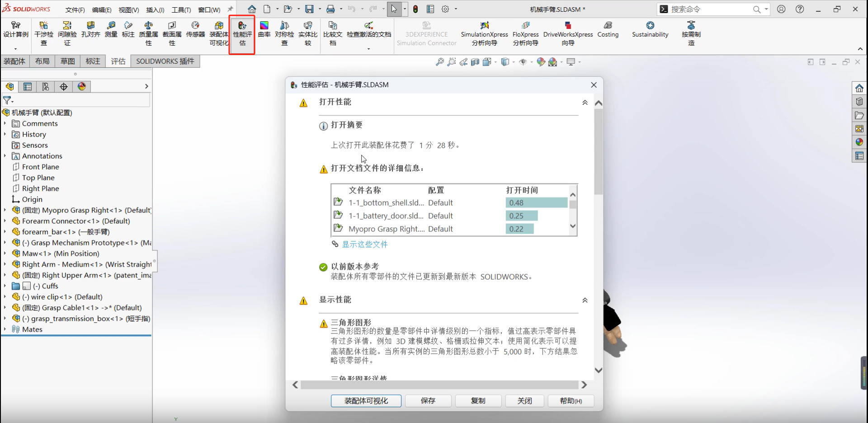Screen dimensions: 868x423
Task: Expand the feature tree panel chevron
Action: coord(146,86)
